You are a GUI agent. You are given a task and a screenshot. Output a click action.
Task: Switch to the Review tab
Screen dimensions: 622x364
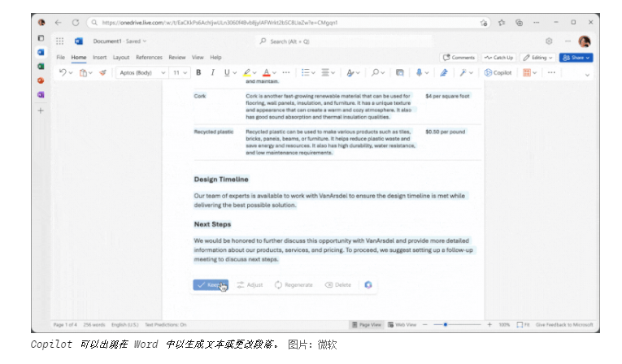(x=177, y=57)
